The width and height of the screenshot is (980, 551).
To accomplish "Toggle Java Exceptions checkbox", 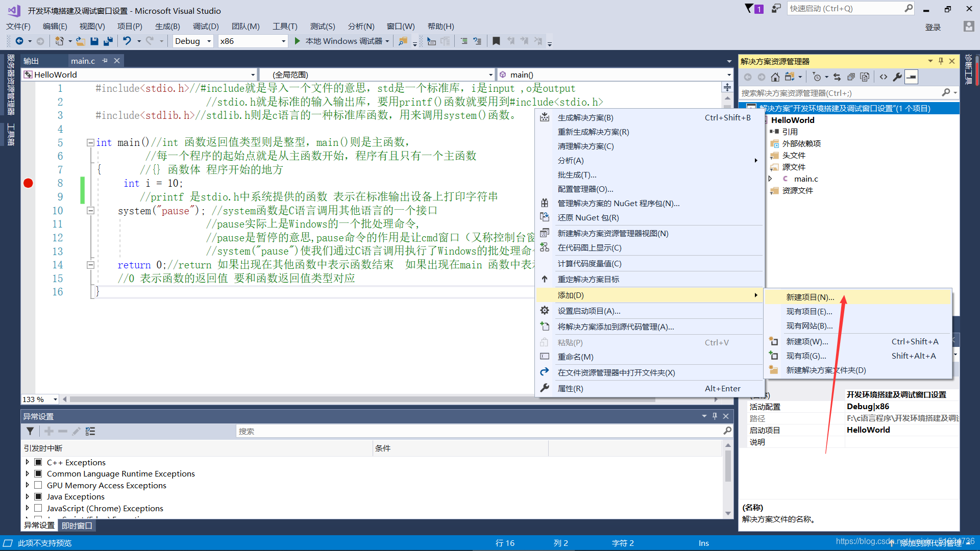I will click(38, 497).
